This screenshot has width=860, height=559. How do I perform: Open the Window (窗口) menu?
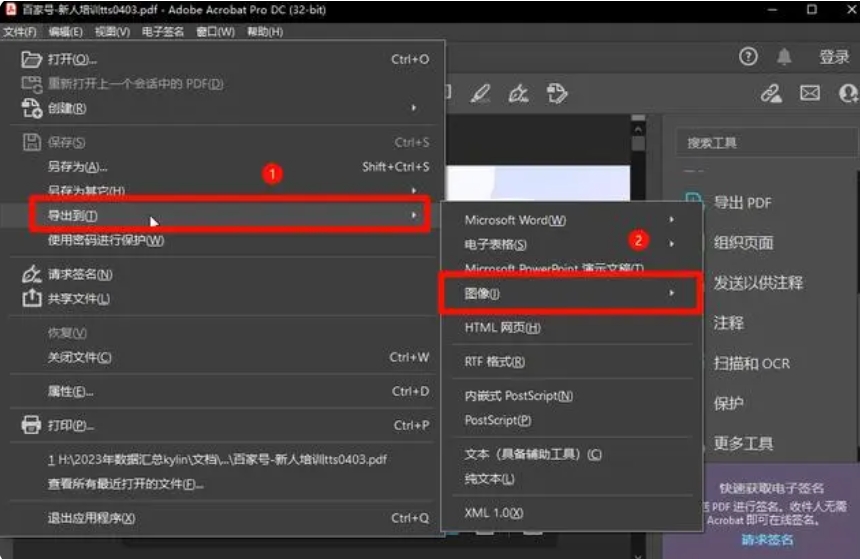point(216,32)
